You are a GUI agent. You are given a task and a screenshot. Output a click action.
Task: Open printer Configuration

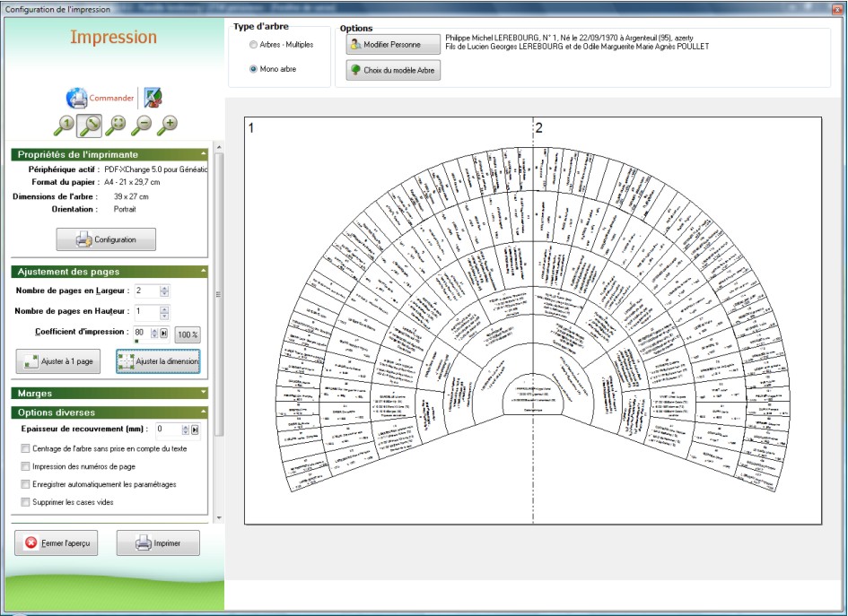coord(105,239)
